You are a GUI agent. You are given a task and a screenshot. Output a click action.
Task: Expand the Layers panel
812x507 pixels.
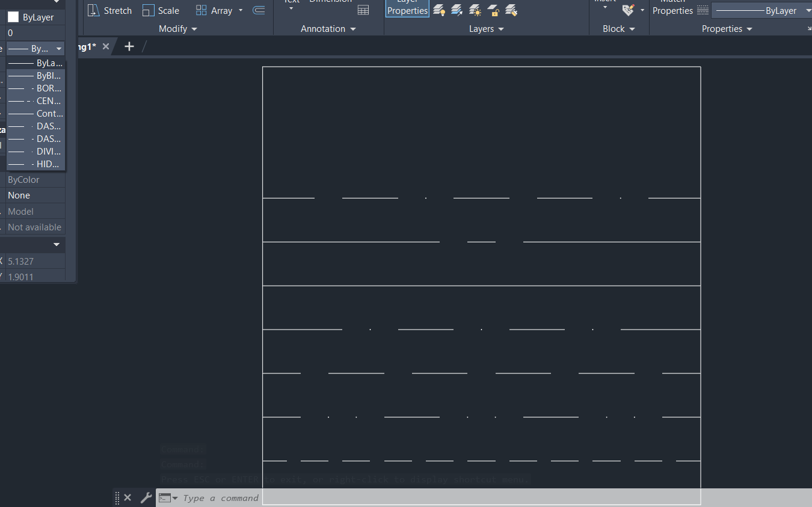click(487, 28)
